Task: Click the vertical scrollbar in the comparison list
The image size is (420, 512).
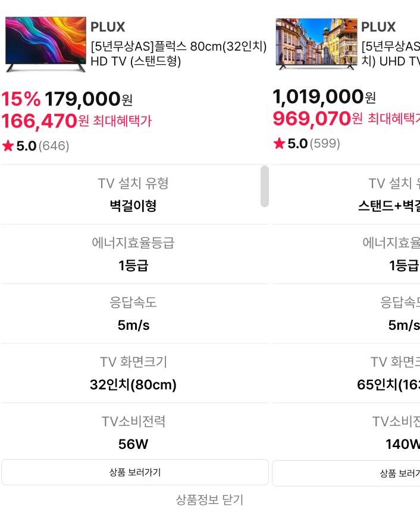Action: click(265, 186)
